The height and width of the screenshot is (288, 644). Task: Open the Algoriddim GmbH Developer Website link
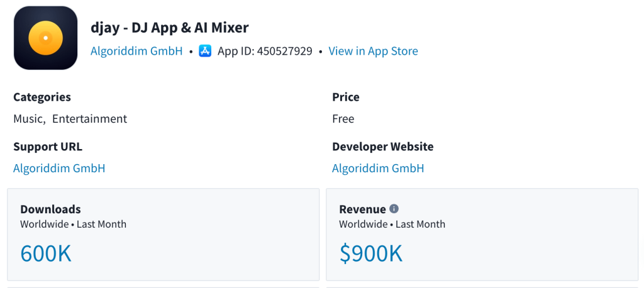pyautogui.click(x=378, y=168)
